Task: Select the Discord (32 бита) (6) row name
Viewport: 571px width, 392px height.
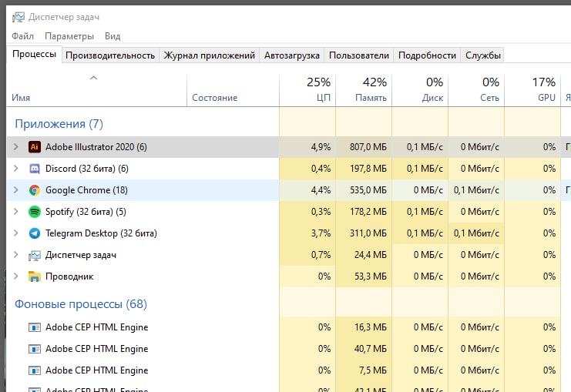Action: click(x=86, y=169)
